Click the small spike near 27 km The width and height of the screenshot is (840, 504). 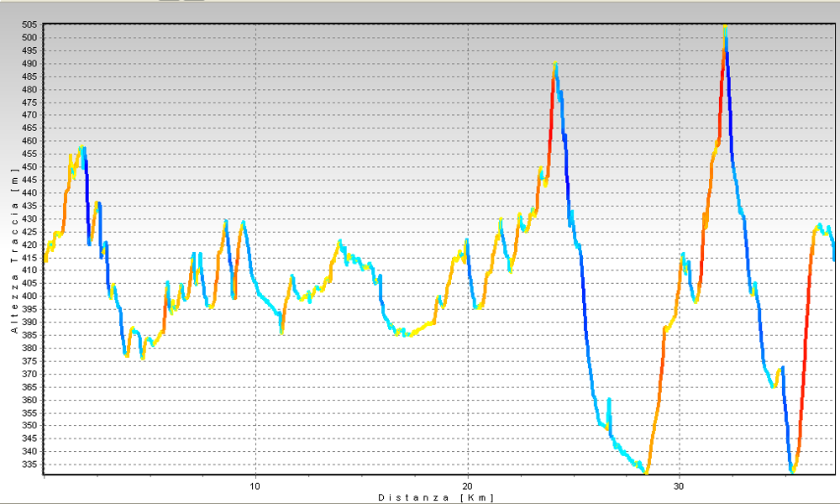609,401
